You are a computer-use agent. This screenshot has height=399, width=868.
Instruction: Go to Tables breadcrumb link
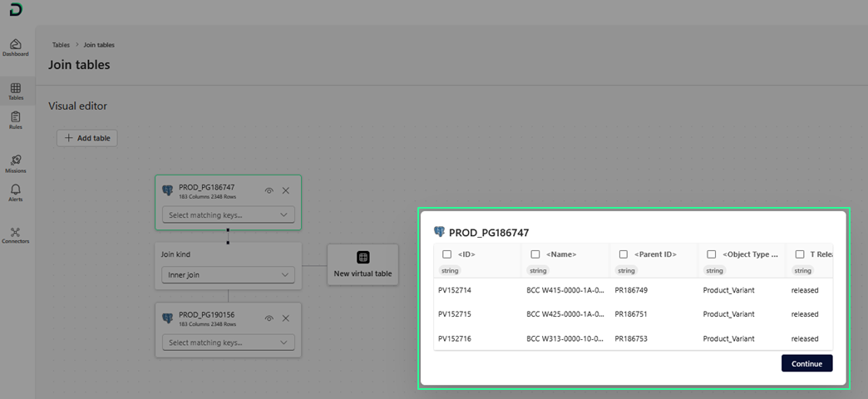click(61, 45)
